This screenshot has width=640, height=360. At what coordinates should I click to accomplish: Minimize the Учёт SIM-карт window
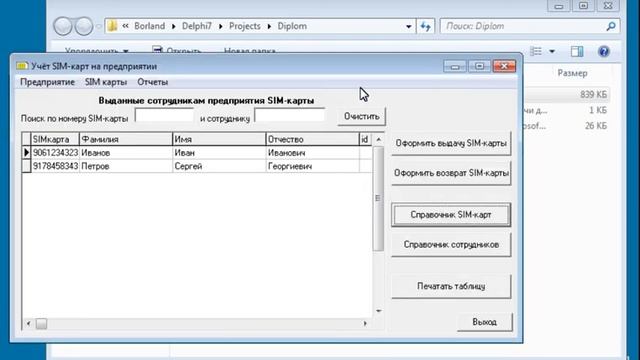455,66
